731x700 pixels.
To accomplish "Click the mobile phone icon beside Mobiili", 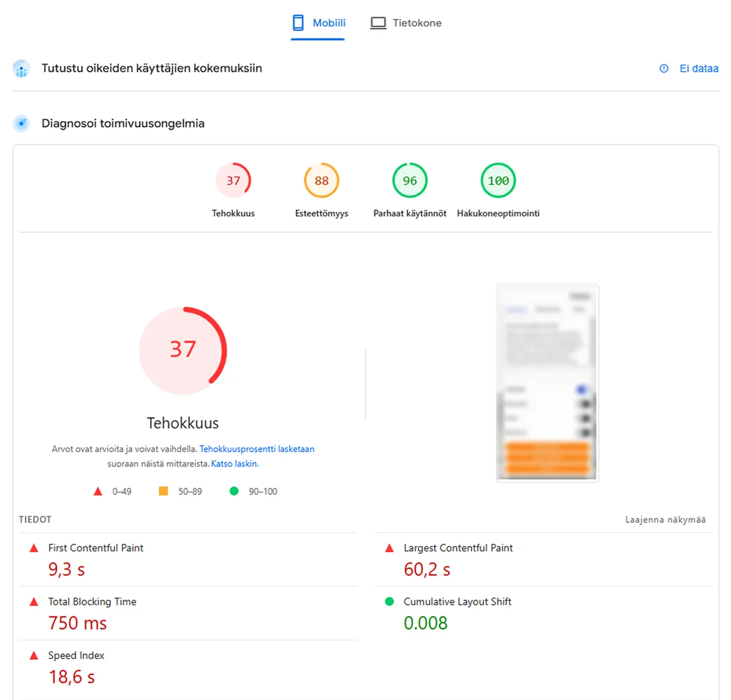I will coord(298,22).
